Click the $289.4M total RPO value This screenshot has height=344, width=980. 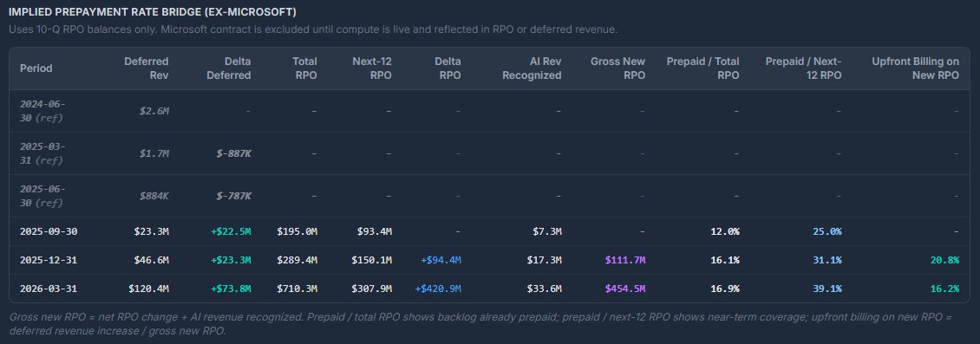[297, 260]
